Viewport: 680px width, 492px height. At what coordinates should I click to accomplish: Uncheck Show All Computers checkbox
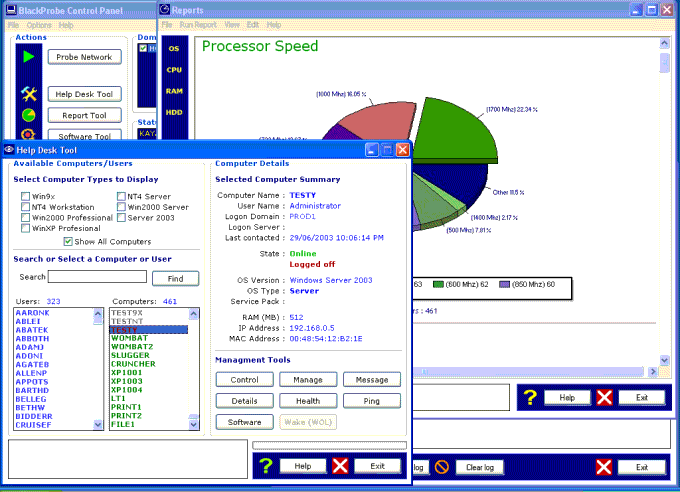coord(68,241)
